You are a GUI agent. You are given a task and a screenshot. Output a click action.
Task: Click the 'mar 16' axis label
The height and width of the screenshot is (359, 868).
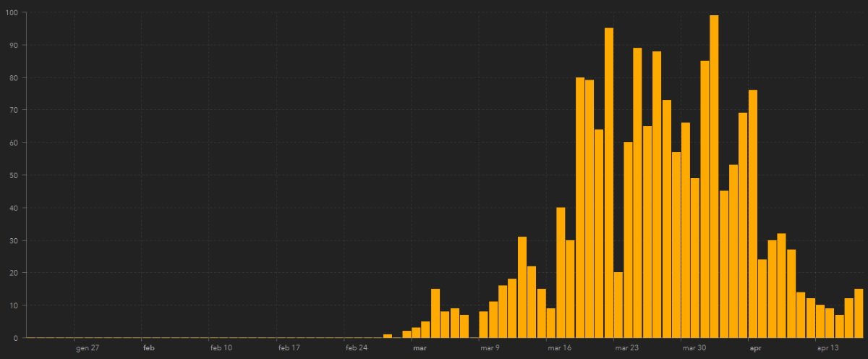pyautogui.click(x=560, y=348)
